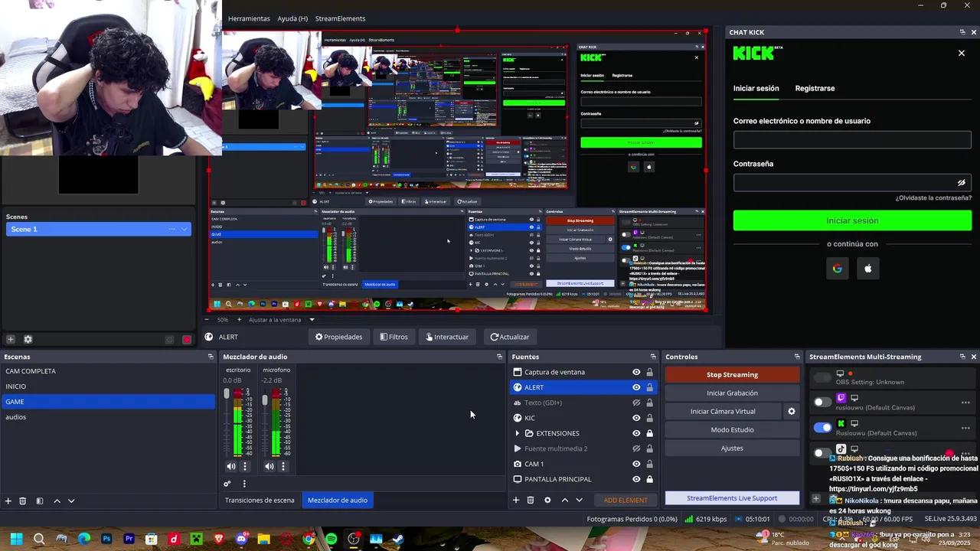
Task: Remove the selected source in Fuentes
Action: pyautogui.click(x=531, y=500)
